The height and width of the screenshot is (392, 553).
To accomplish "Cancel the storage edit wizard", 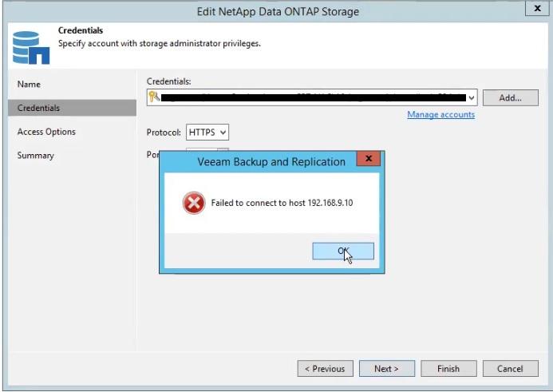I will click(510, 369).
